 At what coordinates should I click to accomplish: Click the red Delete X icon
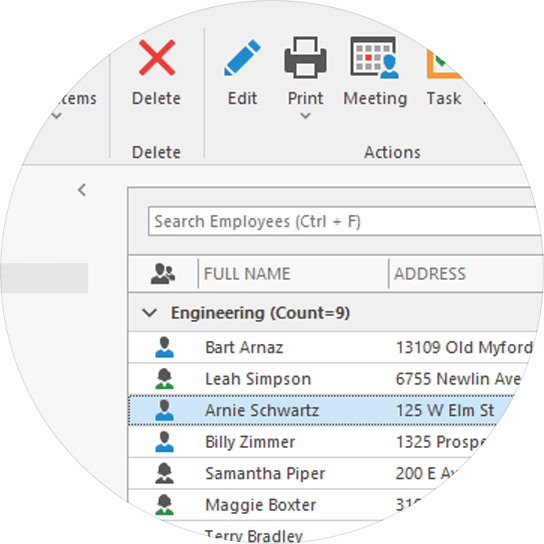157,58
